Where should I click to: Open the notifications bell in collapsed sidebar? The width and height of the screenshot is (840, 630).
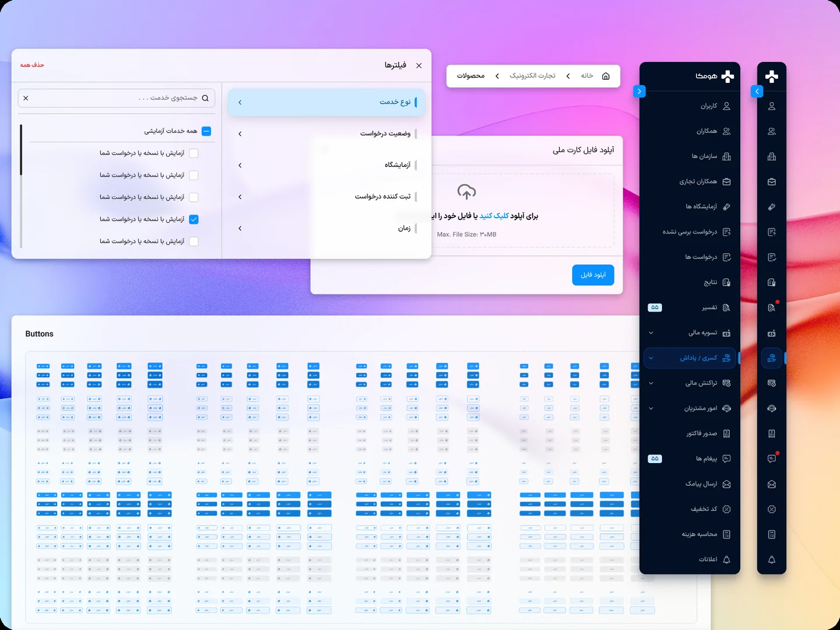[771, 559]
